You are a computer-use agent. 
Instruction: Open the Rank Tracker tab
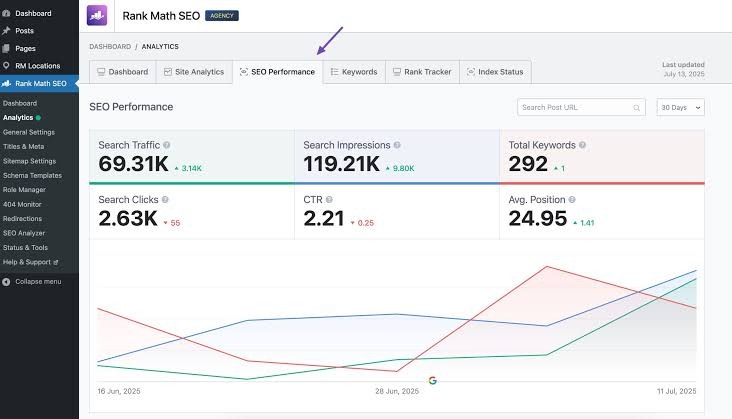point(422,72)
